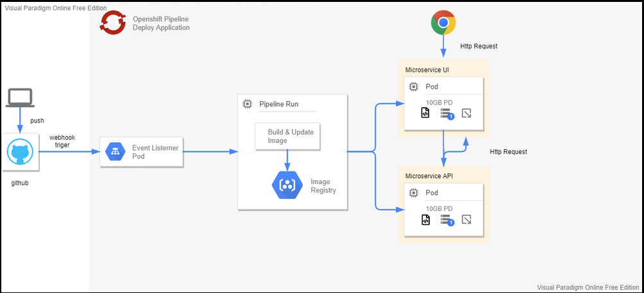The height and width of the screenshot is (293, 644).
Task: Click the laptop computer icon
Action: pyautogui.click(x=20, y=98)
